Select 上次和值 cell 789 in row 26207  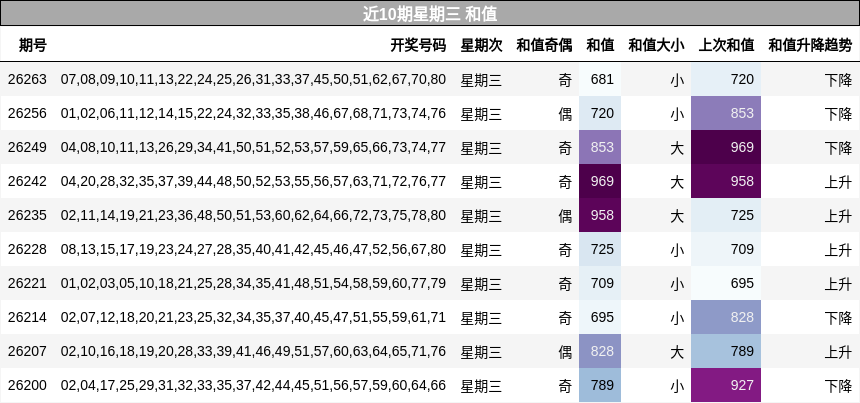726,351
